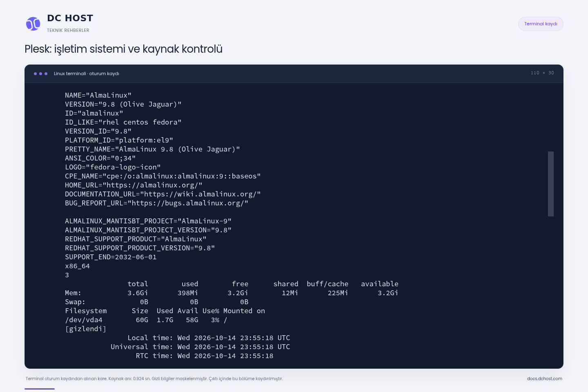Viewport: 588px width, 392px height.
Task: Select the VERSION_ID="9.8" line
Action: (98, 131)
